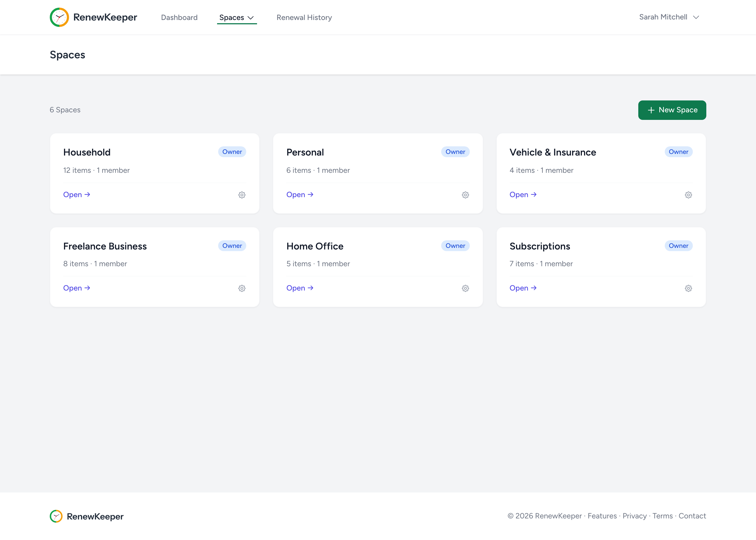The image size is (756, 540).
Task: Click the Household card title
Action: 87,152
